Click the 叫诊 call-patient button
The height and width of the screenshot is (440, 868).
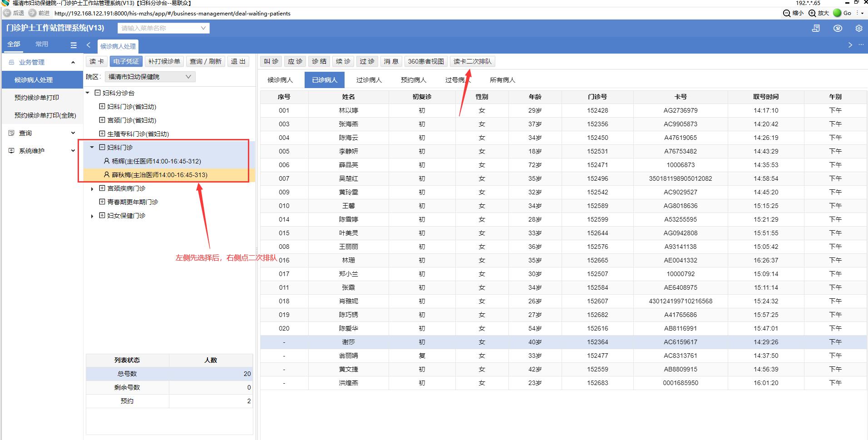(271, 61)
